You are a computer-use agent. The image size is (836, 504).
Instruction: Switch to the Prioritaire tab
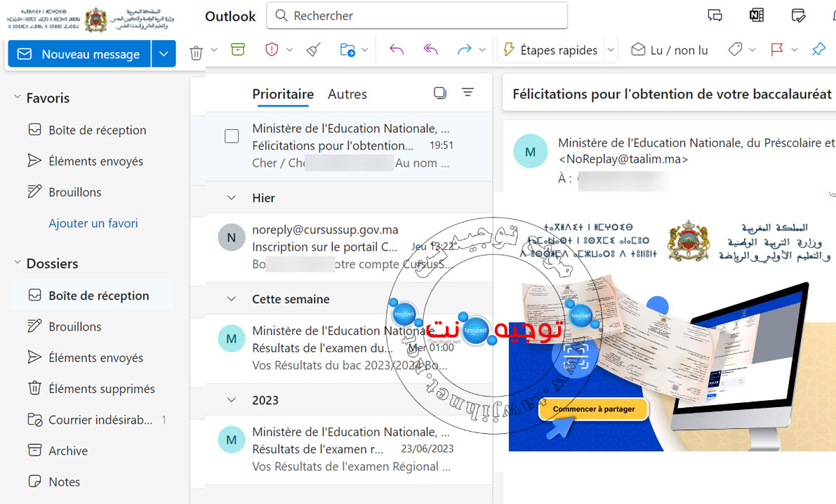pyautogui.click(x=283, y=94)
